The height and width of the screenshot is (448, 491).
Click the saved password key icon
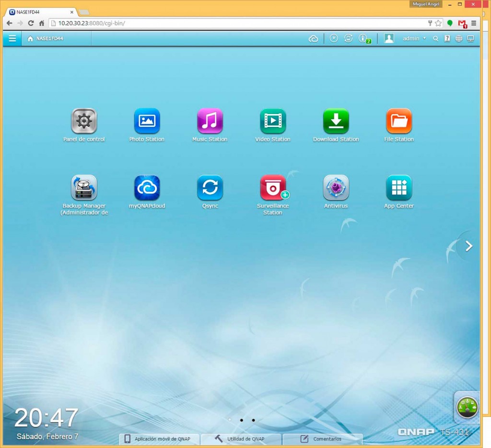(x=430, y=23)
